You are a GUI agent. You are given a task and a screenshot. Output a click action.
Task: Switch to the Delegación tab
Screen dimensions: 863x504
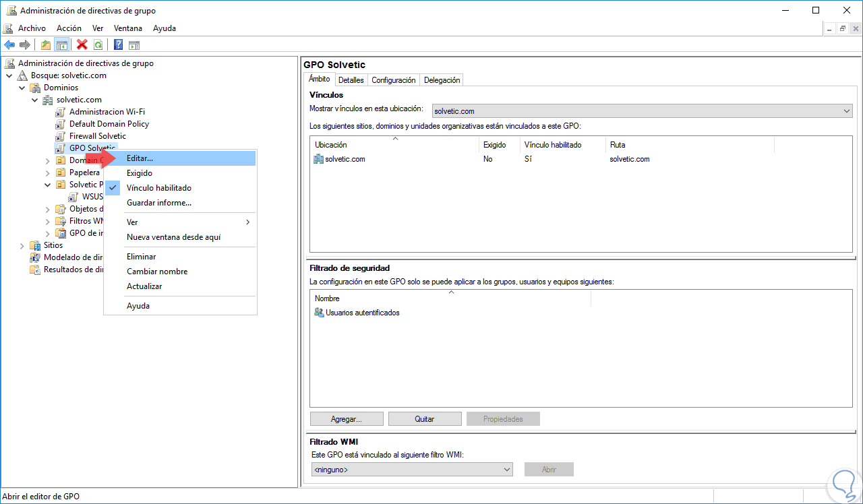(442, 80)
